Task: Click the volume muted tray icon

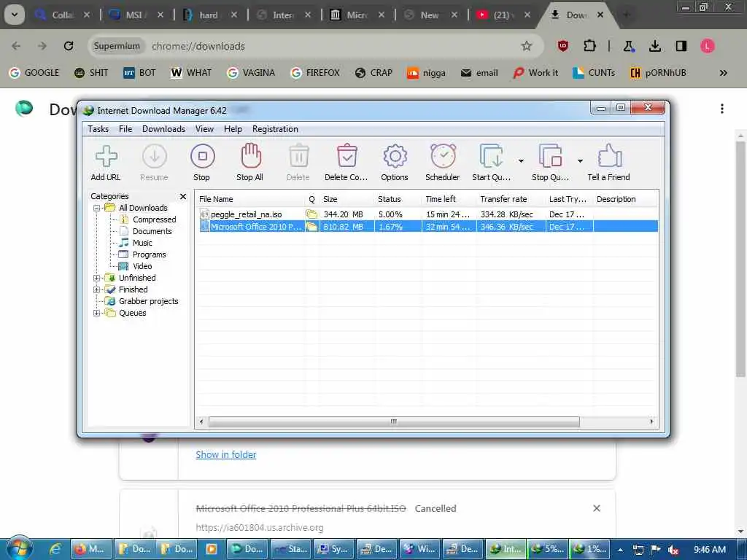Action: [673, 550]
